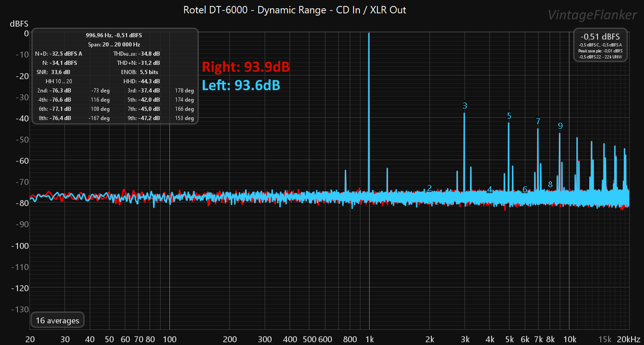Select the 4th harmonic value -76,6 dB
Viewport: 644px width, 345px height.
[60, 100]
